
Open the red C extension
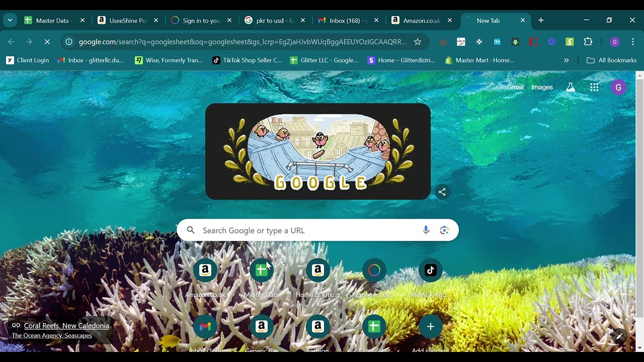coord(533,42)
